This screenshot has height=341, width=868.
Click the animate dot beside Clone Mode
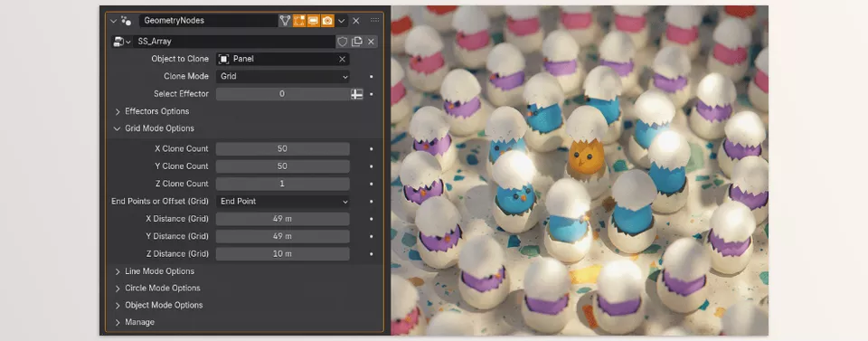[371, 76]
